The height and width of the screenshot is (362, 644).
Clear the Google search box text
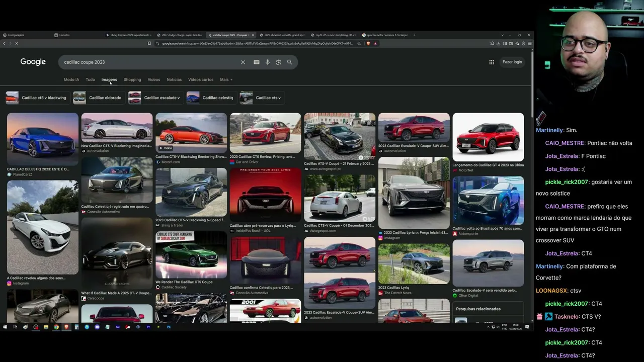[243, 62]
